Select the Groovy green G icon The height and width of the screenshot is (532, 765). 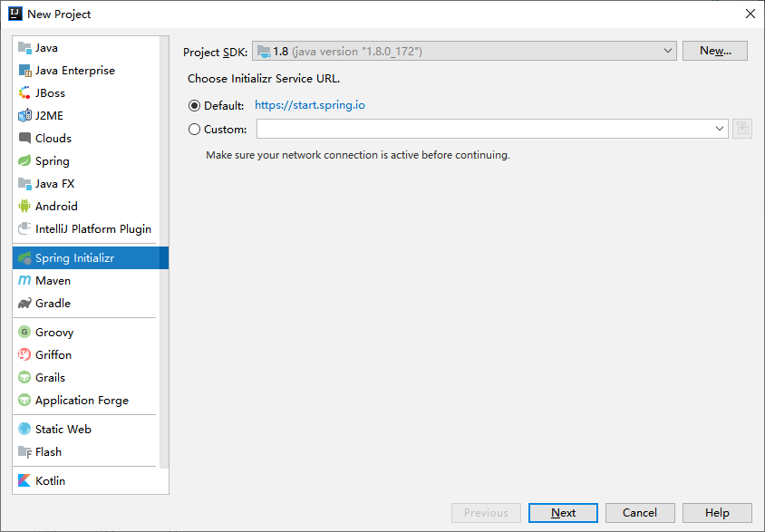(x=24, y=332)
